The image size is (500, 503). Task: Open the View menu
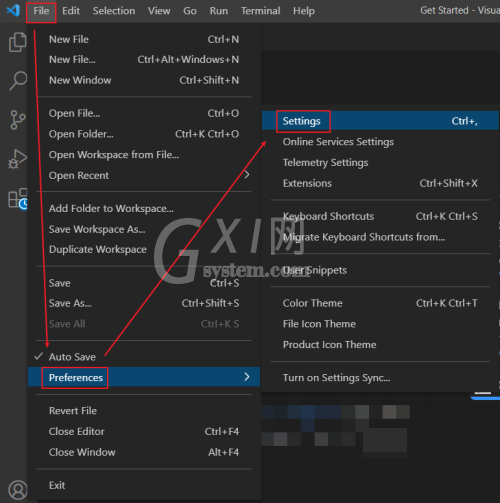[159, 11]
